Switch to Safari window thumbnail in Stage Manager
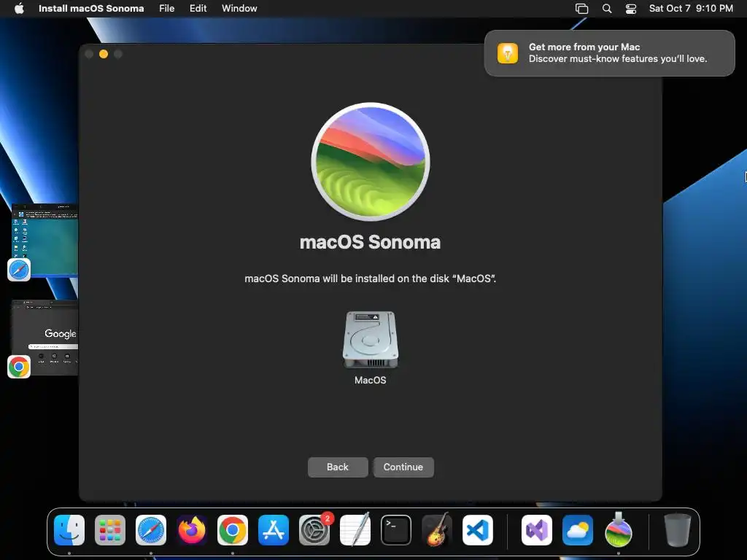 pos(44,239)
